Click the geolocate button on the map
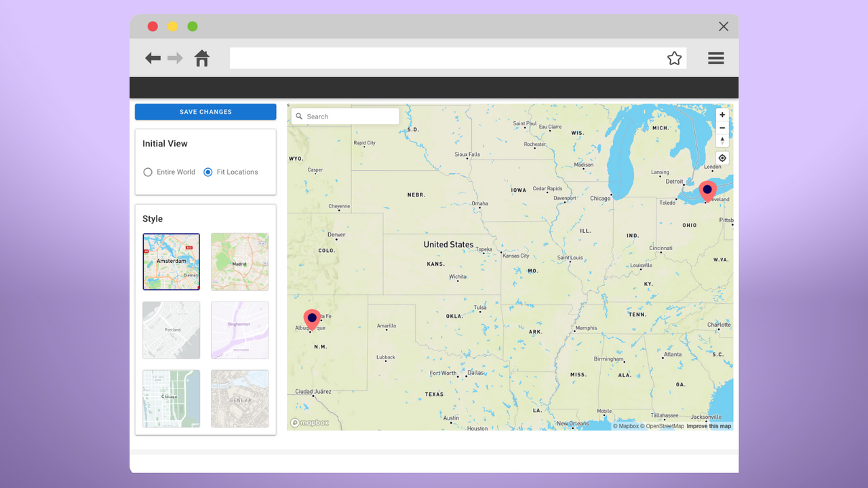The height and width of the screenshot is (488, 868). (x=722, y=157)
